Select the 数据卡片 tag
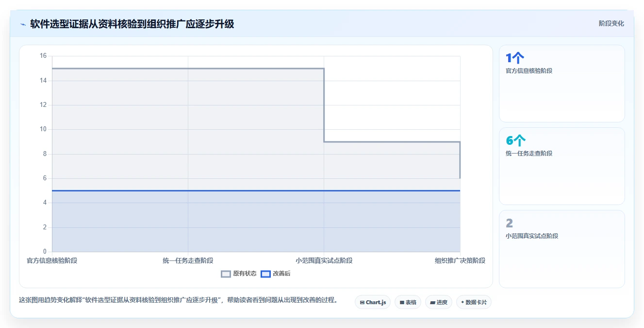This screenshot has height=328, width=644. tap(474, 302)
